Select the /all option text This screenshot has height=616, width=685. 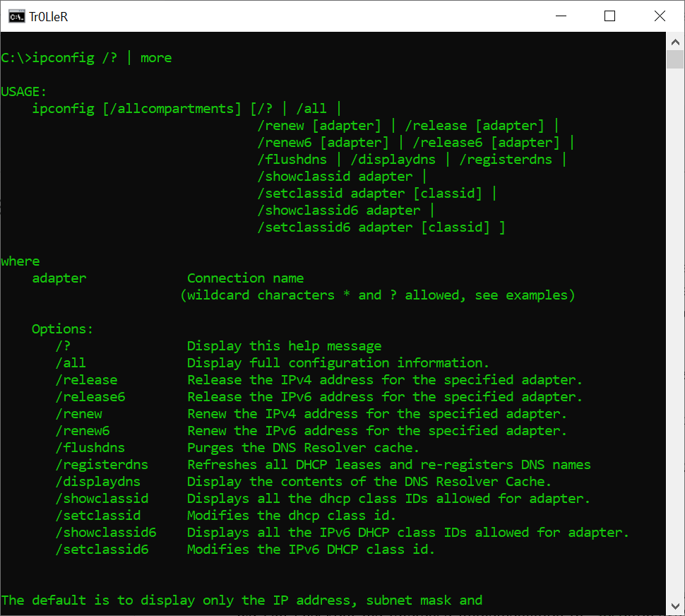pyautogui.click(x=71, y=362)
